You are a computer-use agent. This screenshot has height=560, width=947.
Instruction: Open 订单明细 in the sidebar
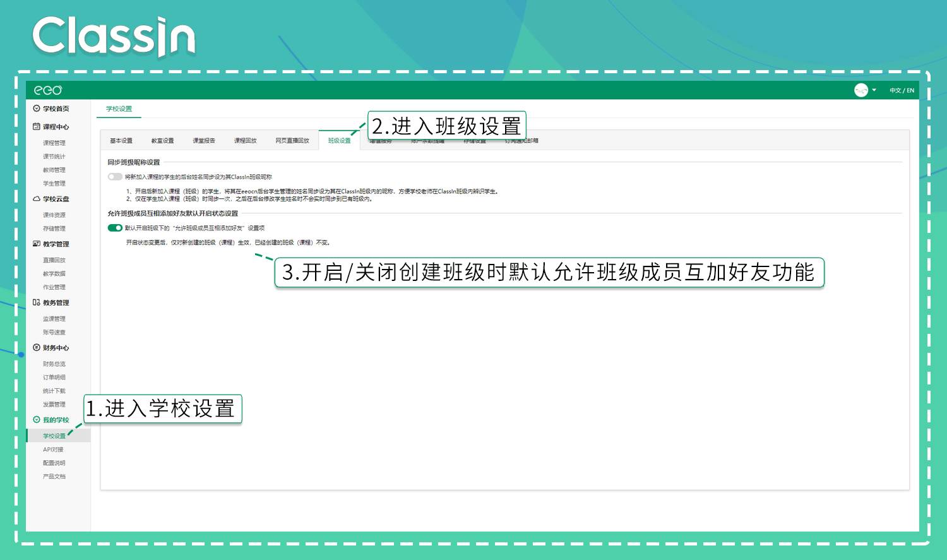click(x=54, y=378)
